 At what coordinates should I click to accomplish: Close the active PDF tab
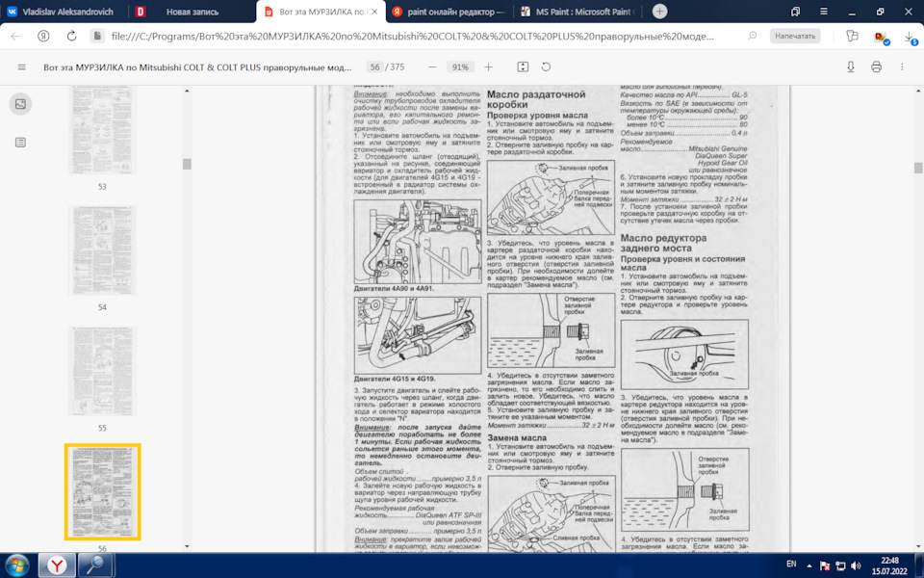click(374, 12)
